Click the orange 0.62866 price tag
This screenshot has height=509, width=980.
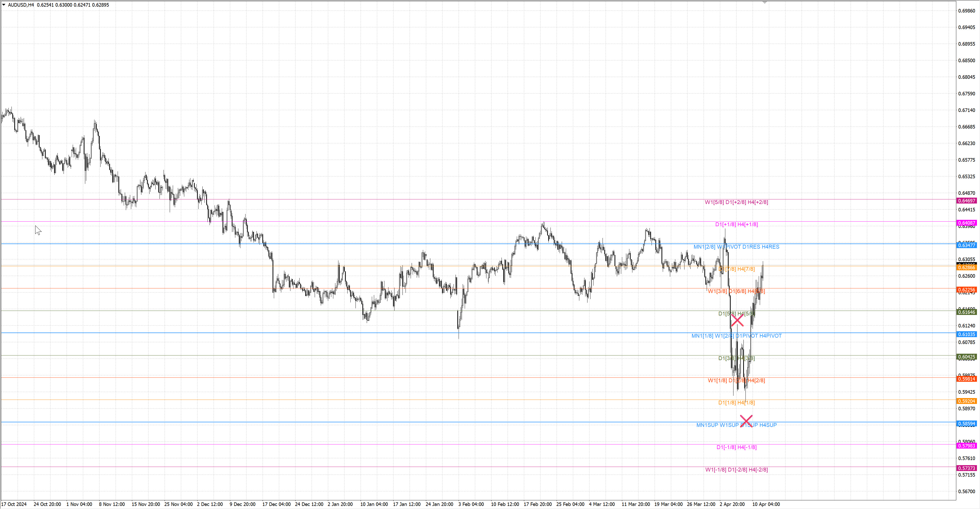point(966,268)
